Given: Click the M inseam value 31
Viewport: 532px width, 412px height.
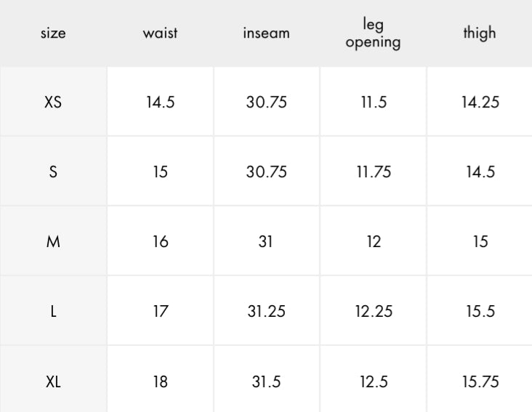Looking at the screenshot, I should tap(267, 243).
